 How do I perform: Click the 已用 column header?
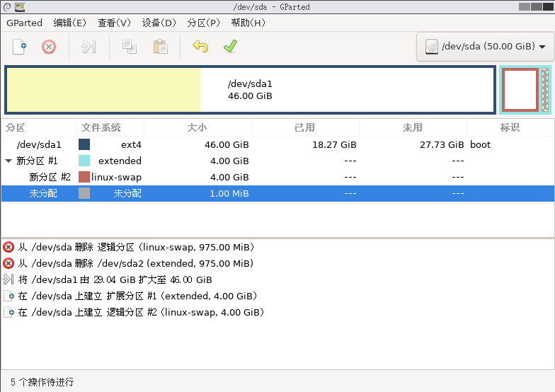click(306, 127)
